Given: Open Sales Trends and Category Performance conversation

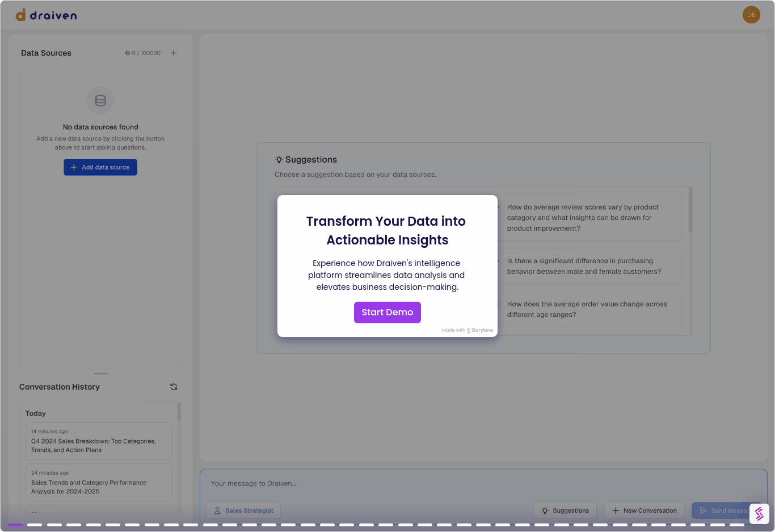Looking at the screenshot, I should point(95,483).
